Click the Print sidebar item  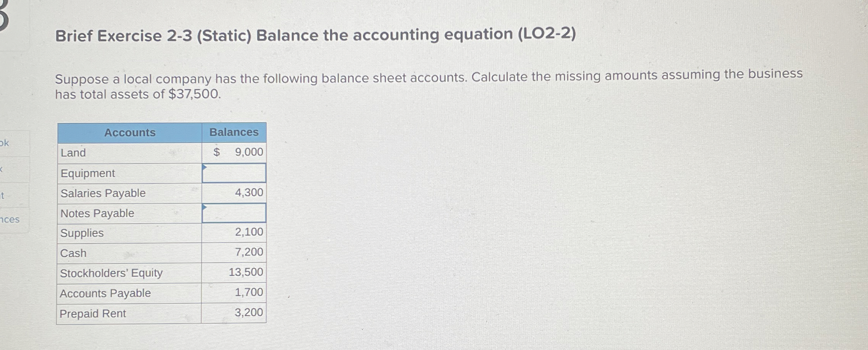click(x=4, y=195)
